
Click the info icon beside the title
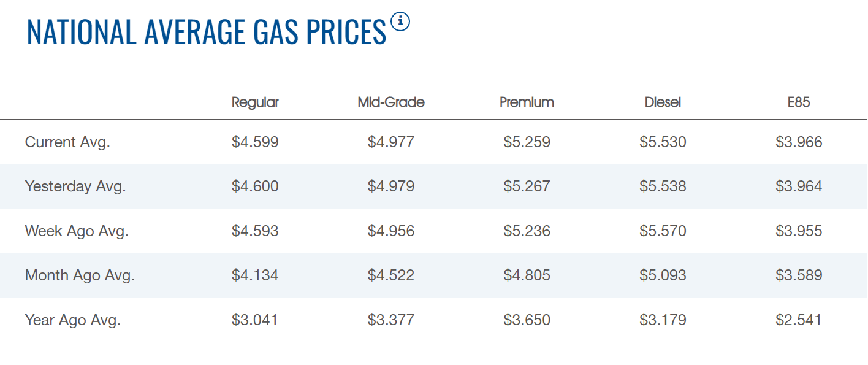(400, 22)
